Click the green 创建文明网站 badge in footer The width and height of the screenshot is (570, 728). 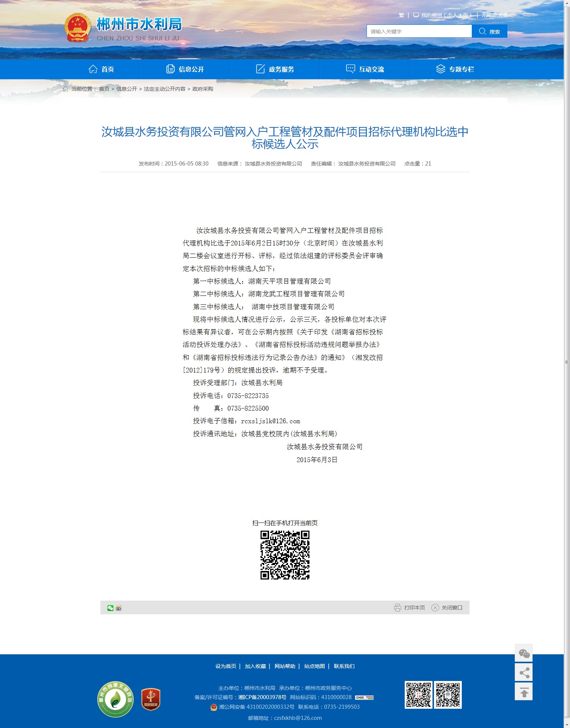point(116,699)
